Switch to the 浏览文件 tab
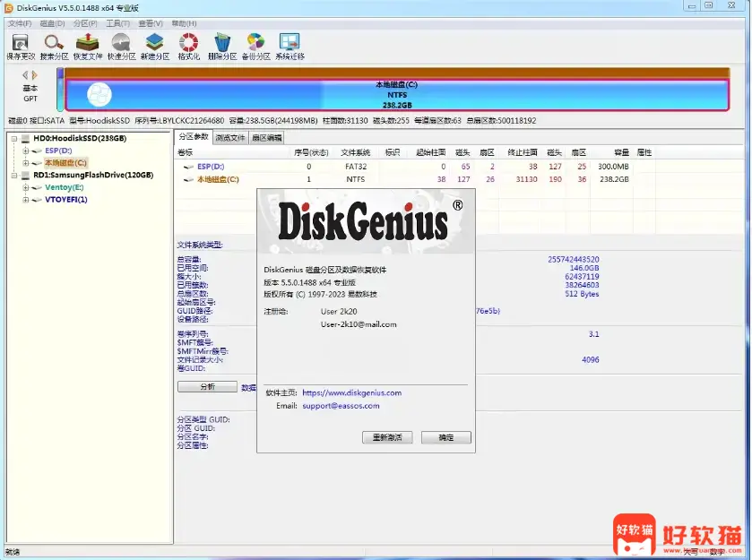 click(x=230, y=138)
